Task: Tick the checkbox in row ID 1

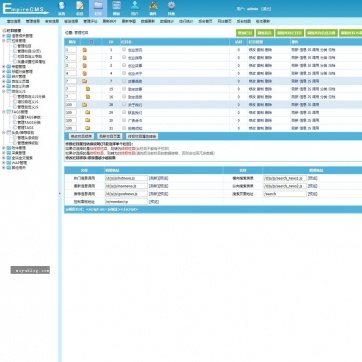Action: [124, 50]
